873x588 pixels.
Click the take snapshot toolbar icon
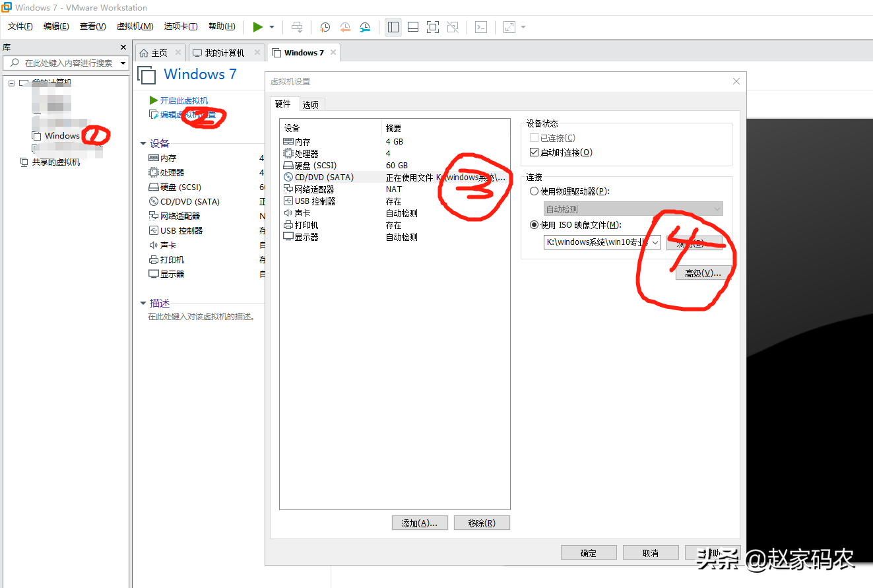pyautogui.click(x=325, y=27)
